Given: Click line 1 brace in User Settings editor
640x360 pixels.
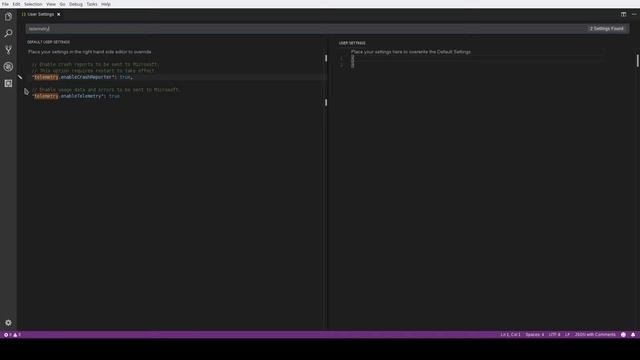Looking at the screenshot, I should 353,58.
